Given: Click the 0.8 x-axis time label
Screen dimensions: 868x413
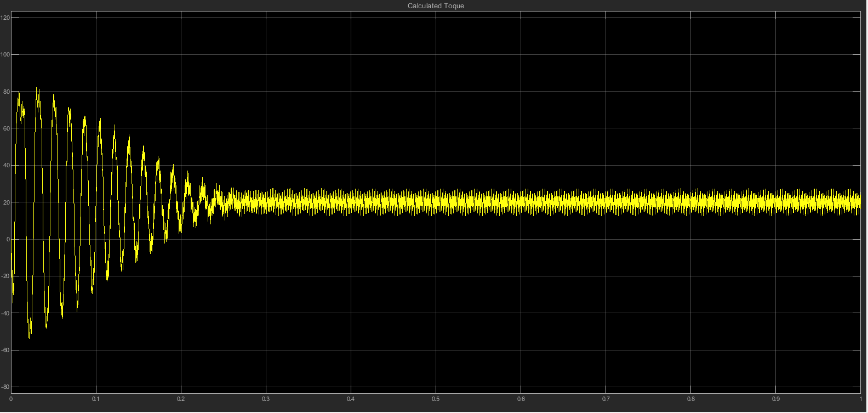Looking at the screenshot, I should (x=691, y=399).
